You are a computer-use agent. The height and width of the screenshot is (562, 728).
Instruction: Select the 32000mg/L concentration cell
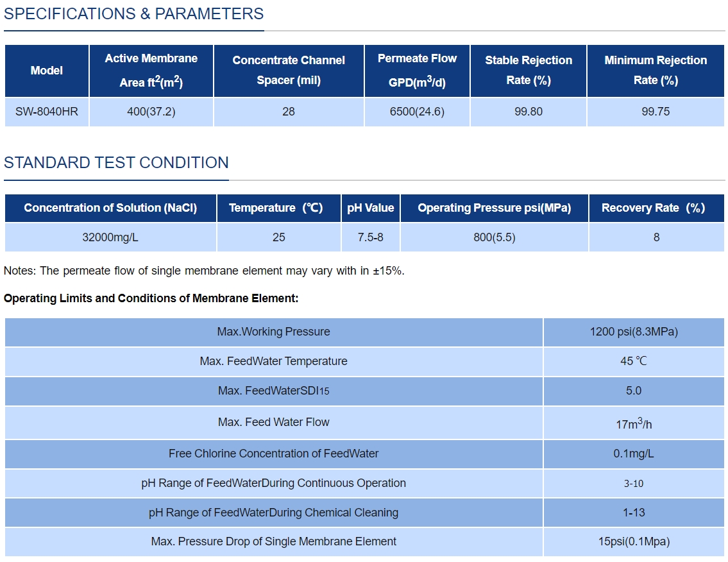(x=110, y=237)
